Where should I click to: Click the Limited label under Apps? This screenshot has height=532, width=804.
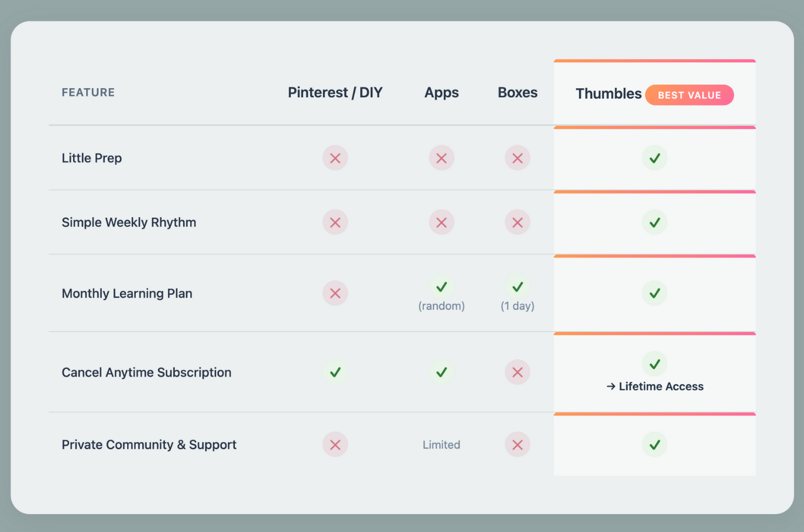click(441, 445)
